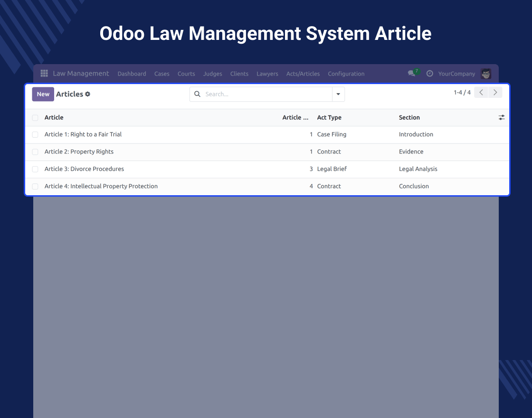532x418 pixels.
Task: Click the Evidence section cell
Action: tap(411, 152)
